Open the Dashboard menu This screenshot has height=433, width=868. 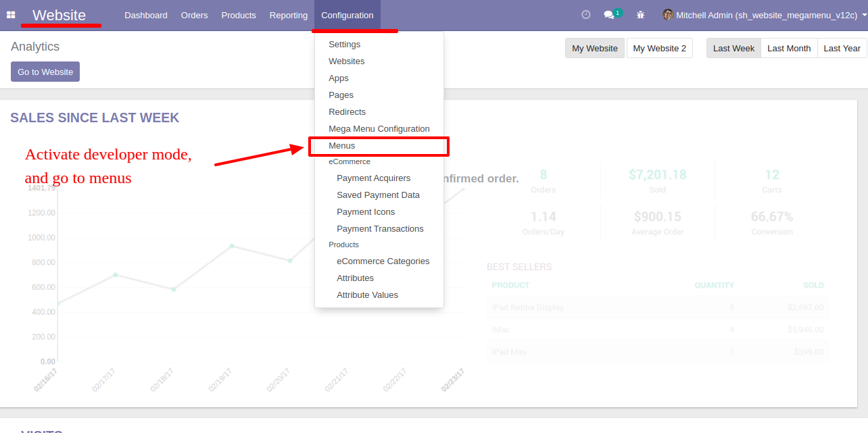[x=146, y=15]
